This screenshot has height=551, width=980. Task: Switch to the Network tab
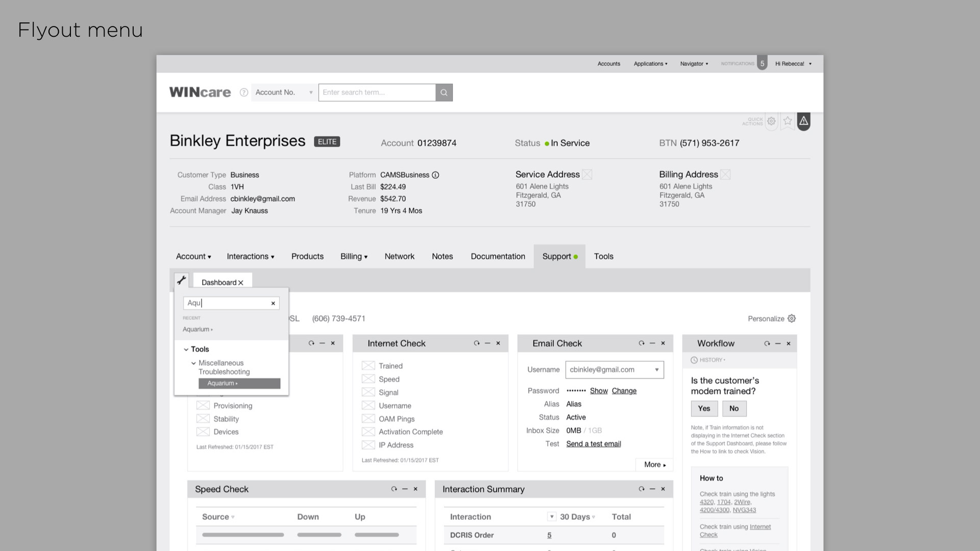pos(399,257)
